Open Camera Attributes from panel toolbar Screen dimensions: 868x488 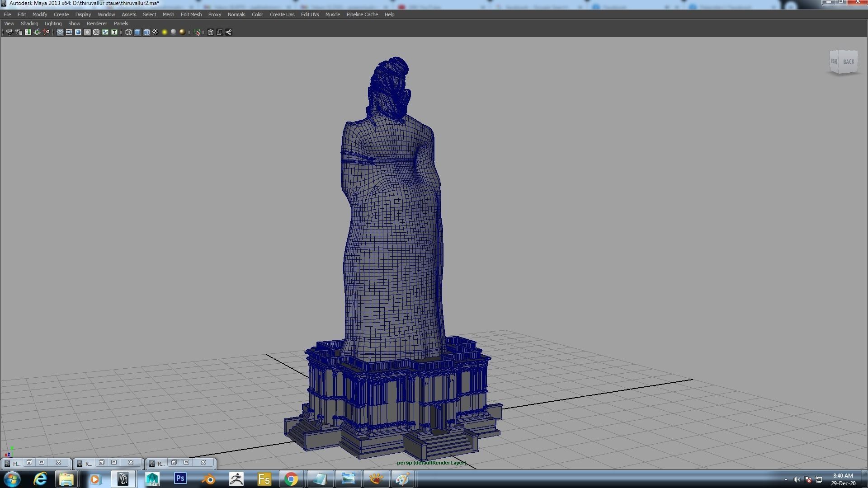(19, 32)
